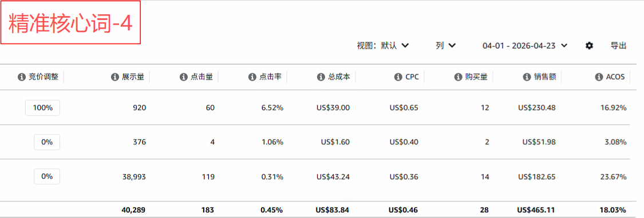This screenshot has height=218, width=644.
Task: Select cost value US$1.60
Action: [x=335, y=142]
